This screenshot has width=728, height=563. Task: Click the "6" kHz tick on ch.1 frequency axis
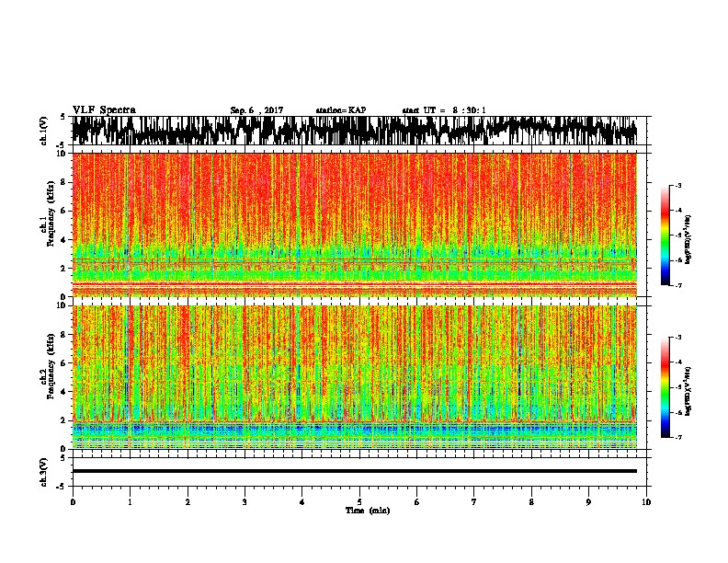(x=65, y=211)
